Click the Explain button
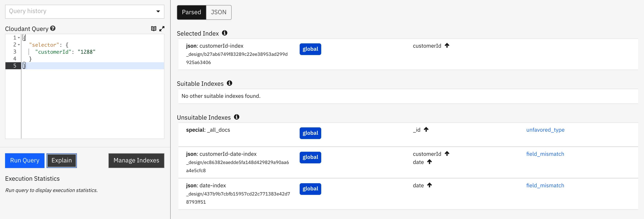 [61, 160]
